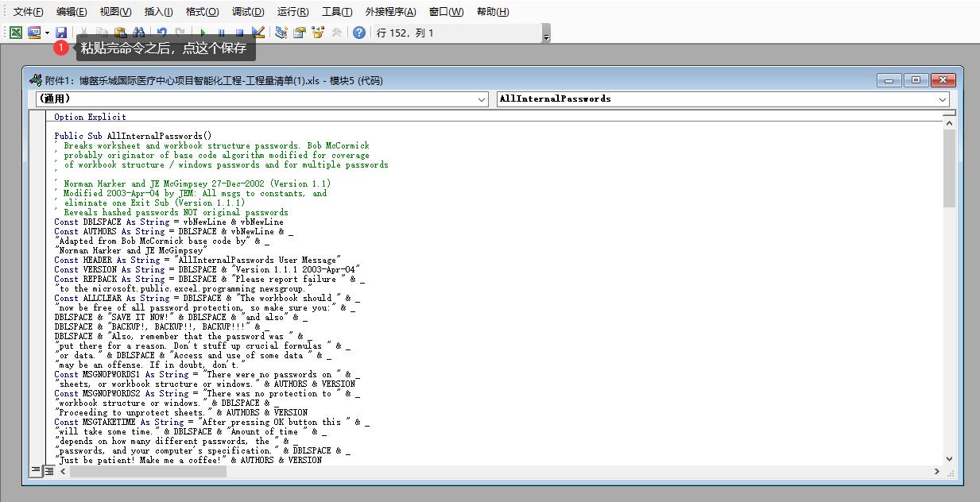This screenshot has height=502, width=980.
Task: Switch to Procedure View at bottom left
Action: [x=36, y=471]
